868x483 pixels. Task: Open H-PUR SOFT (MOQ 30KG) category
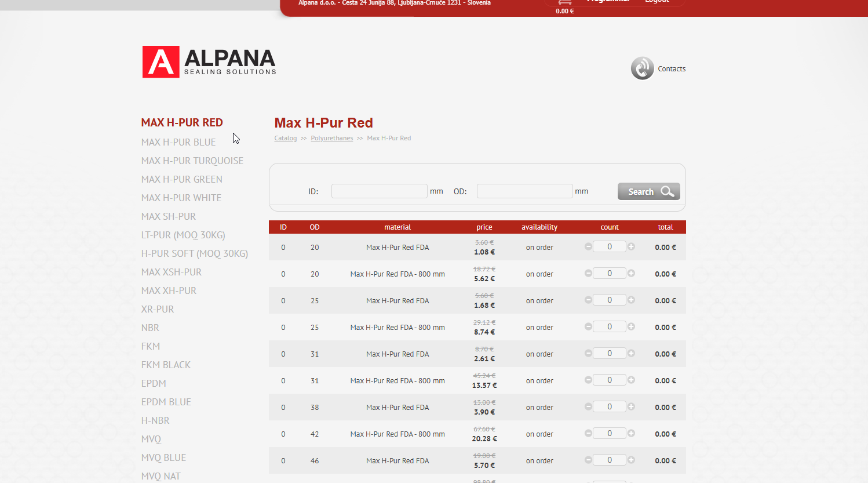[195, 253]
